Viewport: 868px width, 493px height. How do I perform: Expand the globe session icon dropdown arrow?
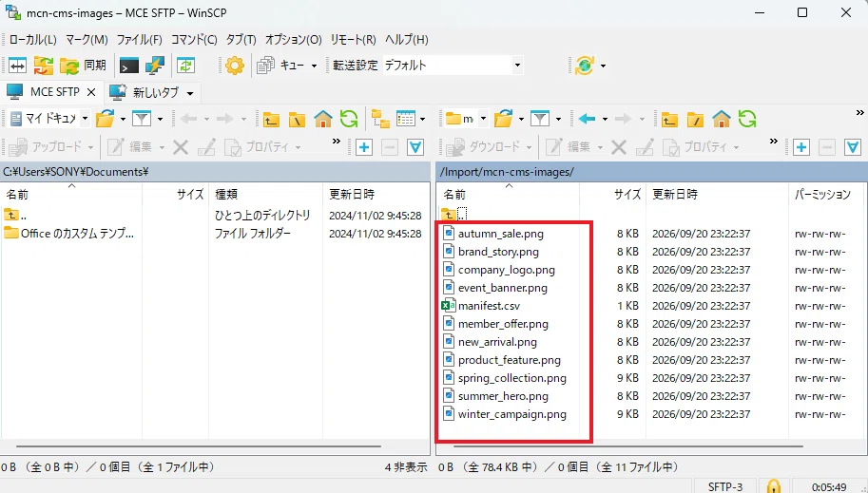pyautogui.click(x=603, y=66)
